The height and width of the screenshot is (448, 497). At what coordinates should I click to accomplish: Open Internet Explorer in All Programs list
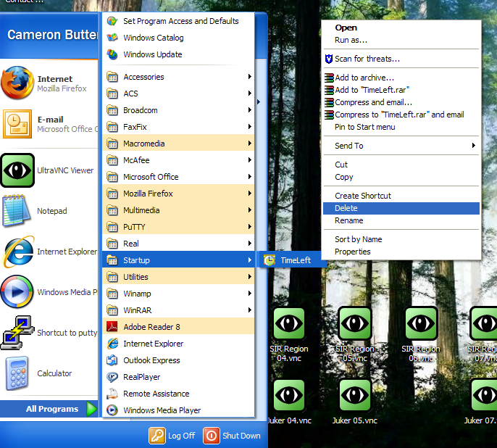click(x=178, y=344)
